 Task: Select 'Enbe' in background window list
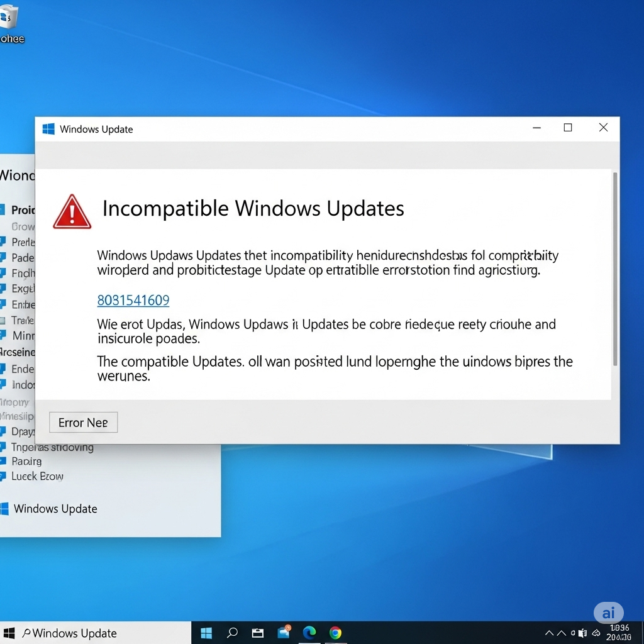click(23, 304)
